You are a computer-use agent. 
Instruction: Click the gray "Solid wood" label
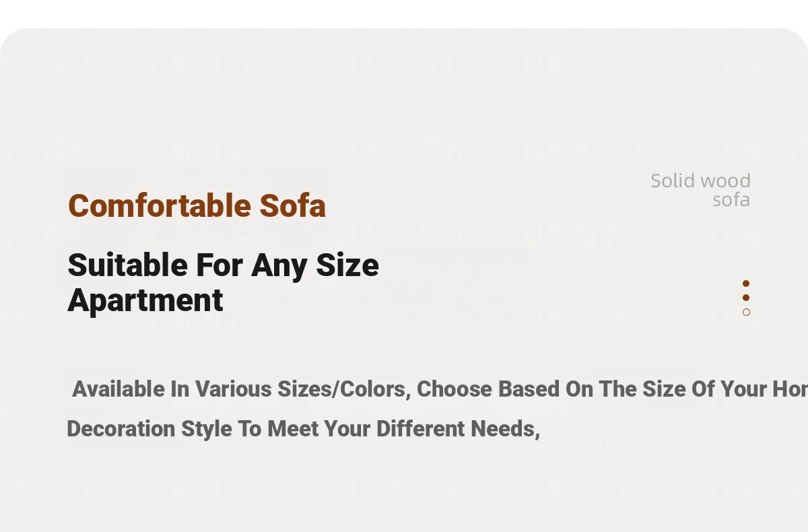(x=700, y=180)
